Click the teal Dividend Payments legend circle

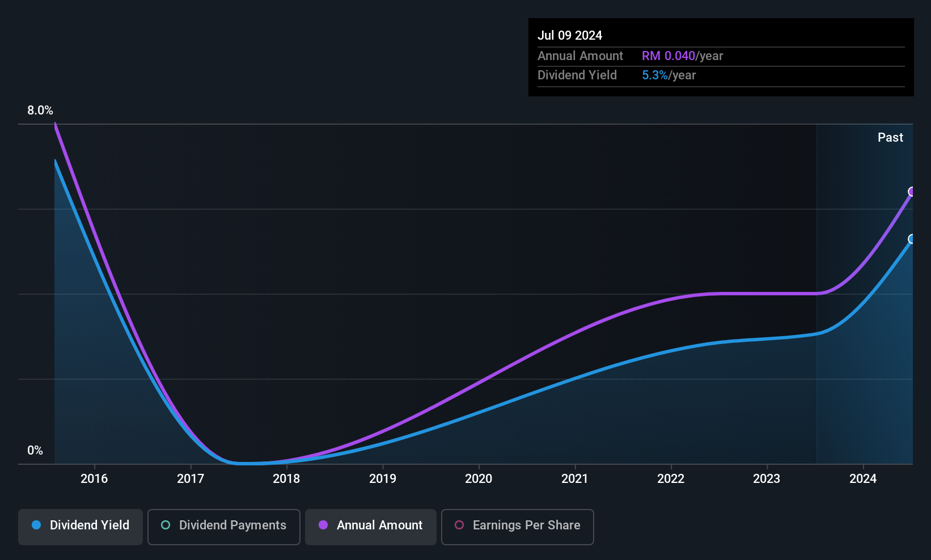tap(166, 525)
